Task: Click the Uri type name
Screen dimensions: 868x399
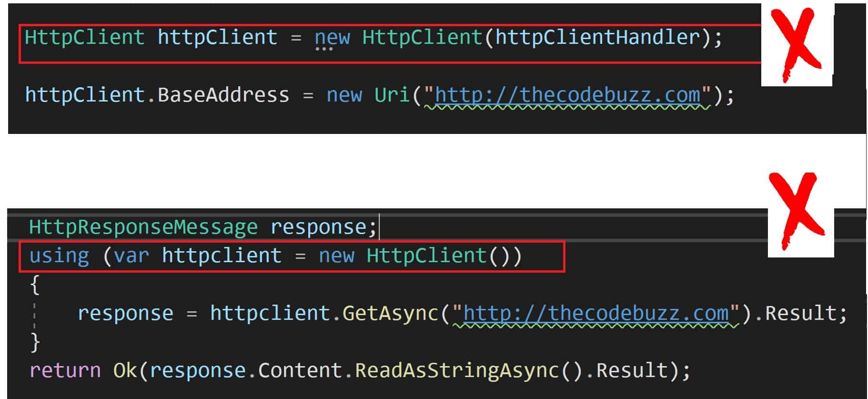Action: [392, 95]
